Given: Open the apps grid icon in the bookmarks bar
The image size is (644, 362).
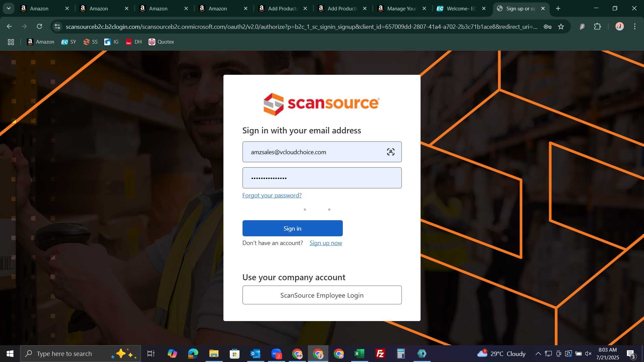Looking at the screenshot, I should (x=11, y=42).
